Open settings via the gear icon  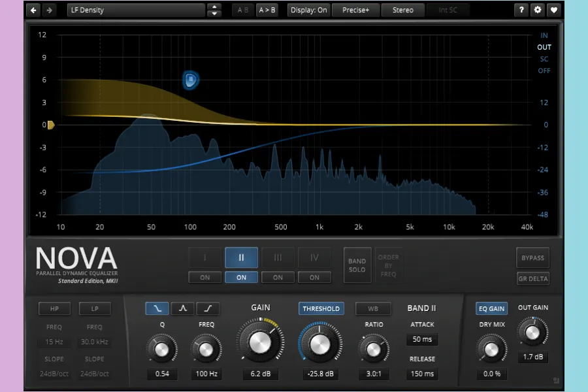click(x=537, y=10)
